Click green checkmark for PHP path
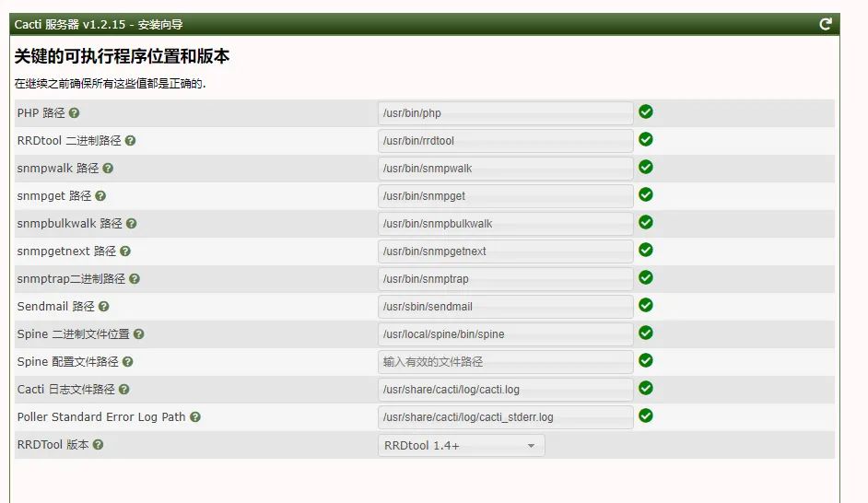The width and height of the screenshot is (868, 503). point(645,111)
